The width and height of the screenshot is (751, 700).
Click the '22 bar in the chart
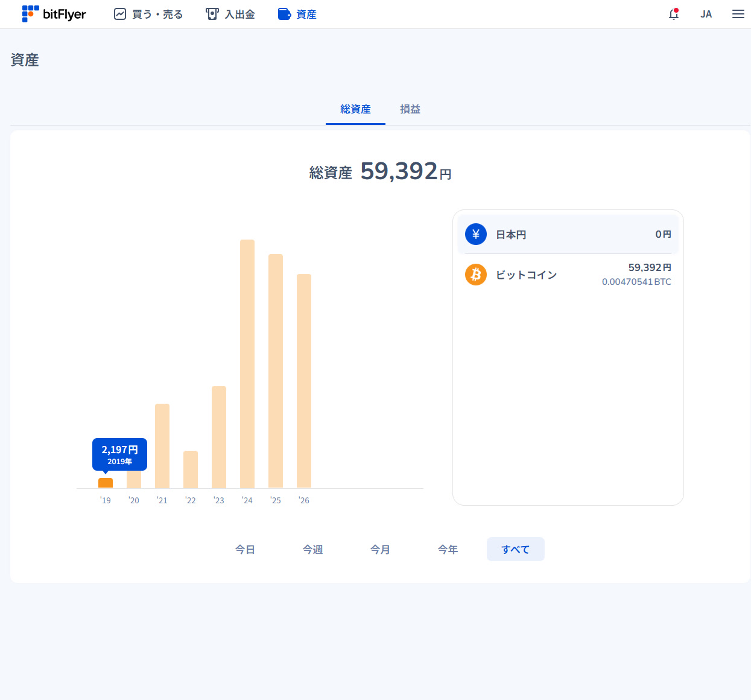tap(191, 469)
